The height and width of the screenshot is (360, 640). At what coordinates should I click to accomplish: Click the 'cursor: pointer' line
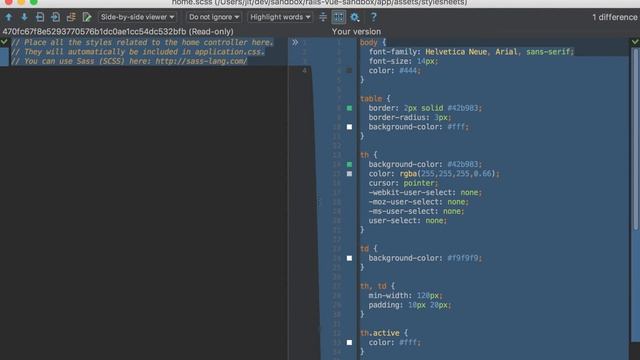403,183
